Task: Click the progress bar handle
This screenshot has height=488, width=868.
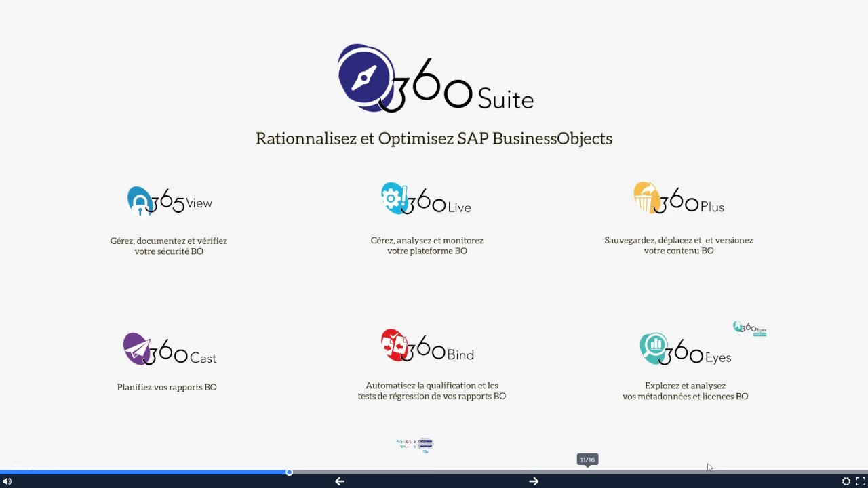Action: pyautogui.click(x=289, y=472)
